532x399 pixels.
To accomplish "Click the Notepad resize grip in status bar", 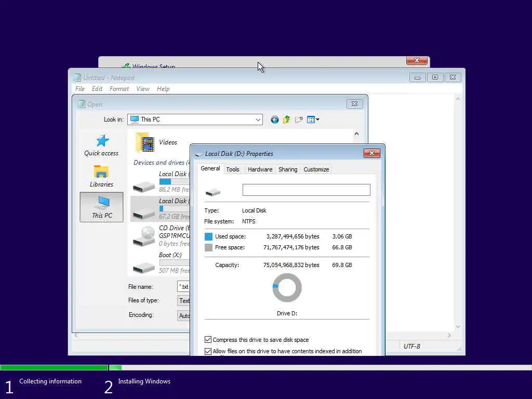I will 459,349.
